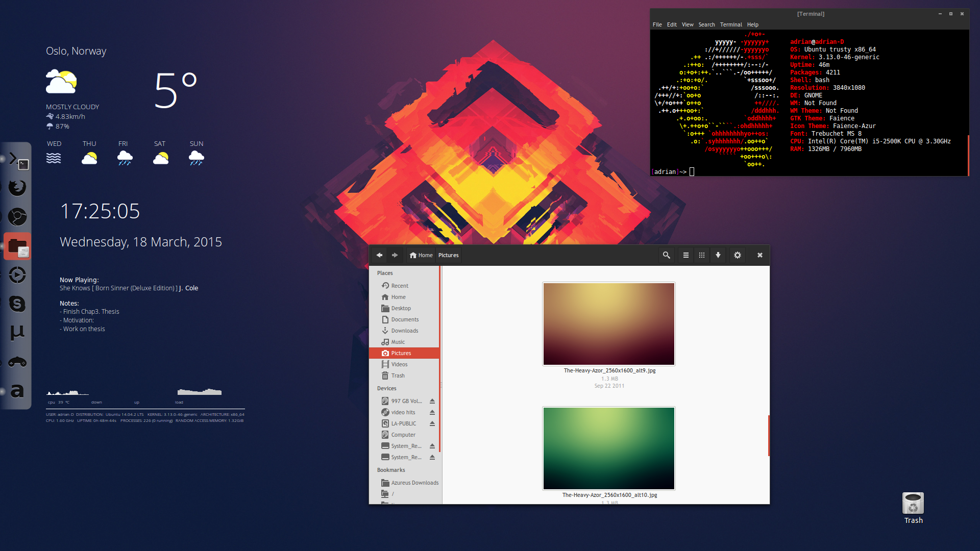Select The-Heavy-Azor alt10.jpg green thumbnail
This screenshot has height=551, width=980.
[x=609, y=448]
